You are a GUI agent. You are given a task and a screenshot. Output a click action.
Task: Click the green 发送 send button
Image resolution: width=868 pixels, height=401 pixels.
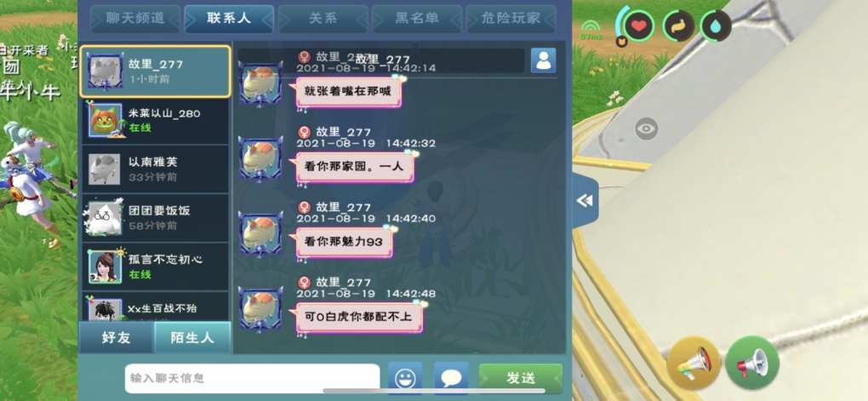(x=520, y=378)
